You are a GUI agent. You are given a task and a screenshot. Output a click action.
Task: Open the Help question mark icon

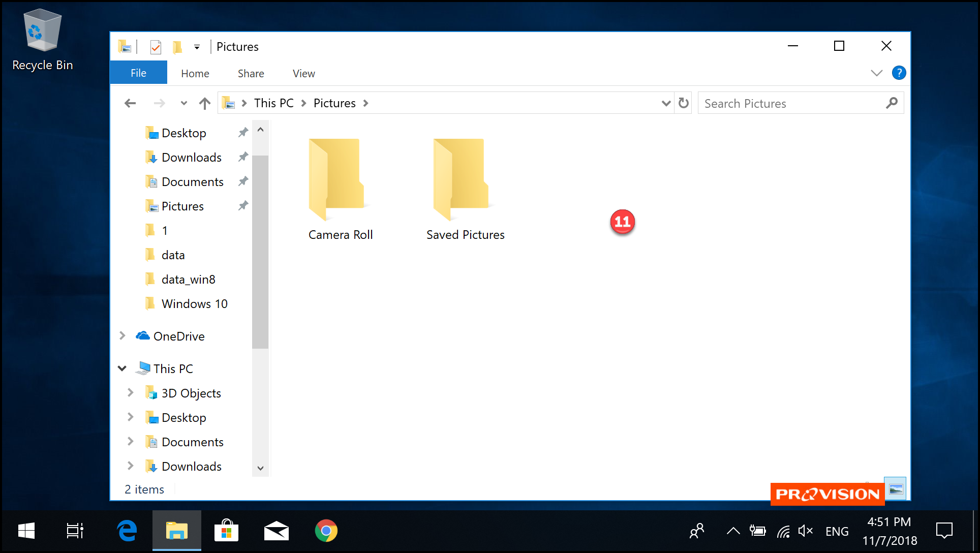899,73
